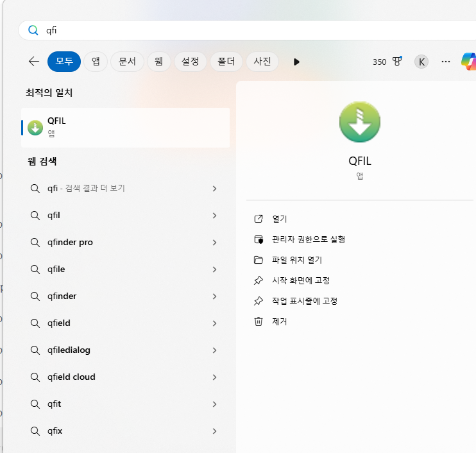Click the 350 rewards points count
This screenshot has width=476, height=453.
pyautogui.click(x=380, y=62)
